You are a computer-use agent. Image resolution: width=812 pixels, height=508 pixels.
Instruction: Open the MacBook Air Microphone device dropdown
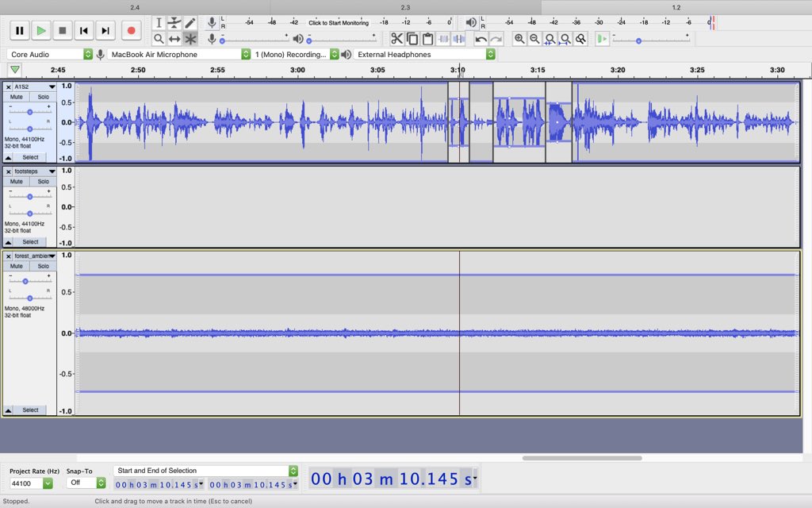click(x=179, y=55)
